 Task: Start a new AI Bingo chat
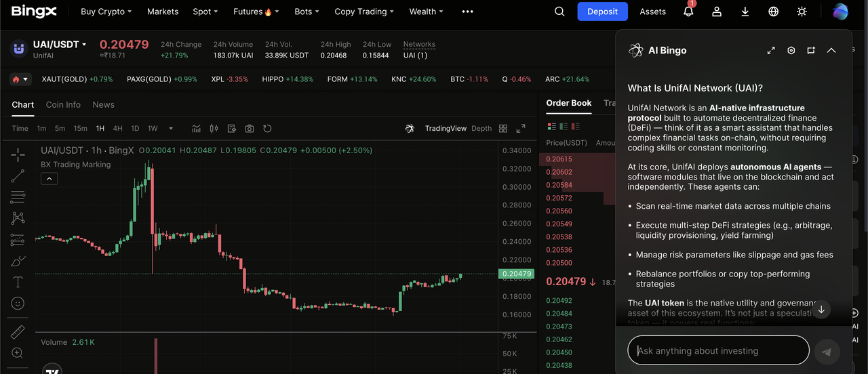point(811,51)
